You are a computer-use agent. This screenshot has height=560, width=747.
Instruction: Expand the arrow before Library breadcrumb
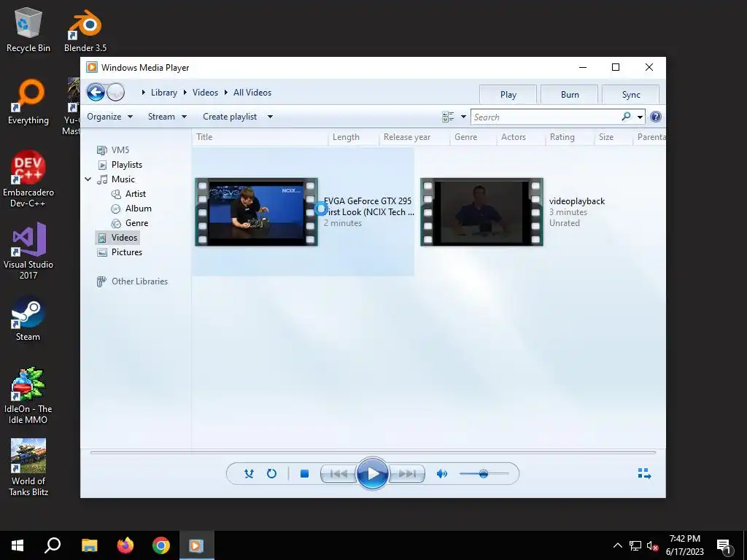(x=143, y=93)
